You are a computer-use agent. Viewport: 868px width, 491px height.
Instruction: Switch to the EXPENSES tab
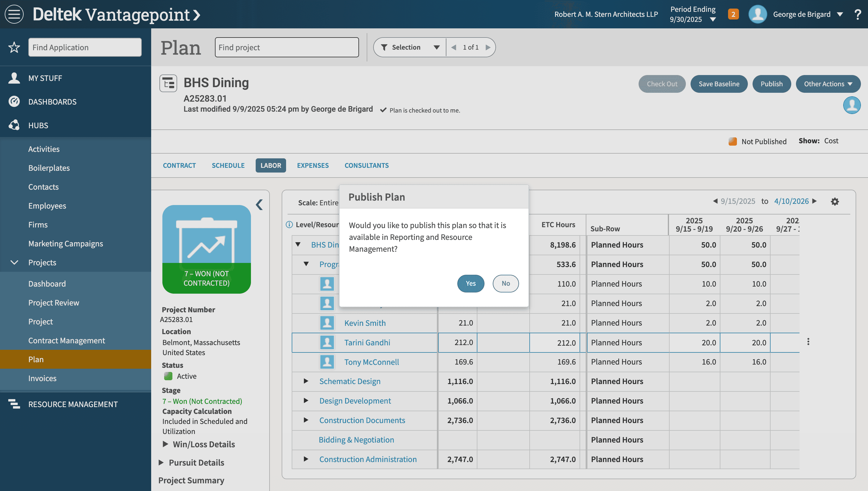tap(313, 165)
